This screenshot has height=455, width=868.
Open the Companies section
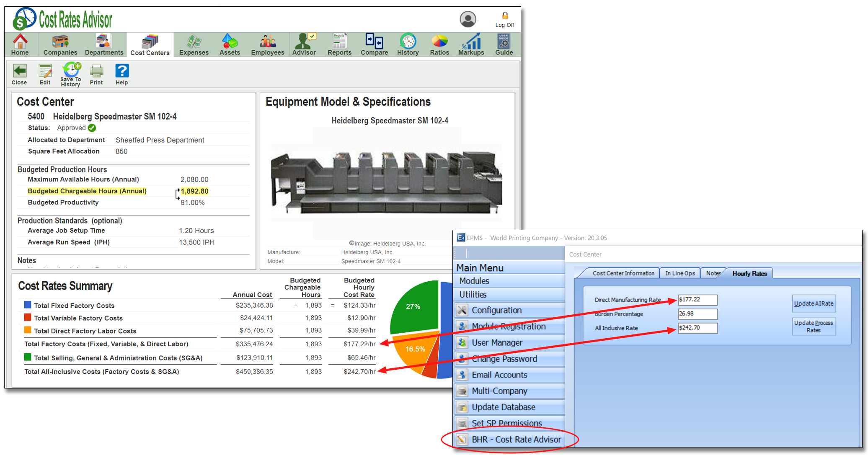point(60,44)
